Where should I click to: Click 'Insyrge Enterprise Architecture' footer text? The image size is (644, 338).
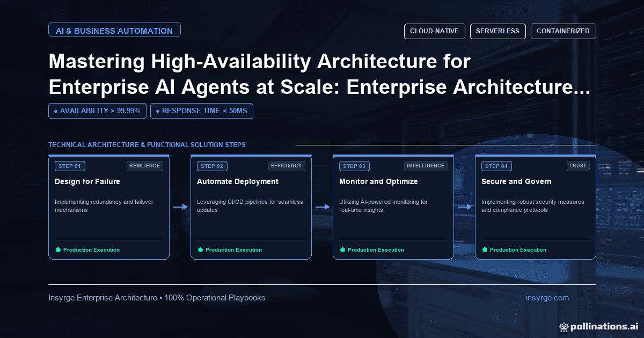103,298
